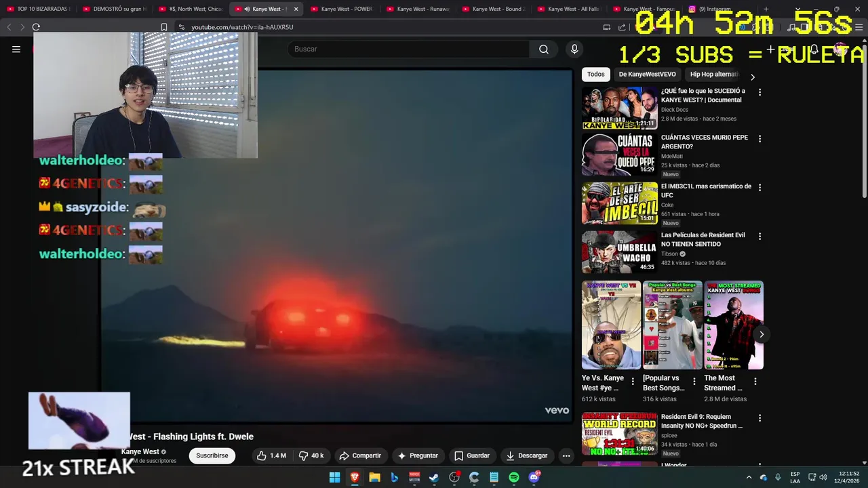The width and height of the screenshot is (868, 488).
Task: Open the Kanye West channel link
Action: click(140, 451)
